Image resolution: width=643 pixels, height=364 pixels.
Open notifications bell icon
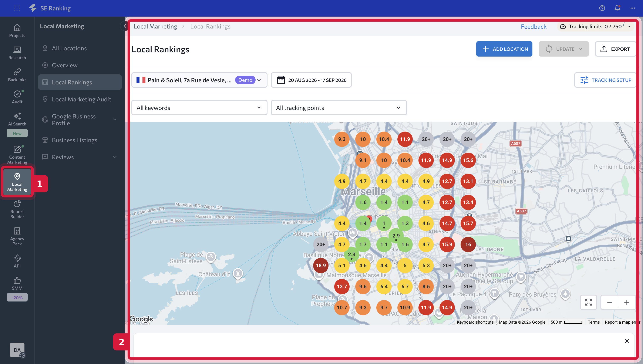(617, 8)
